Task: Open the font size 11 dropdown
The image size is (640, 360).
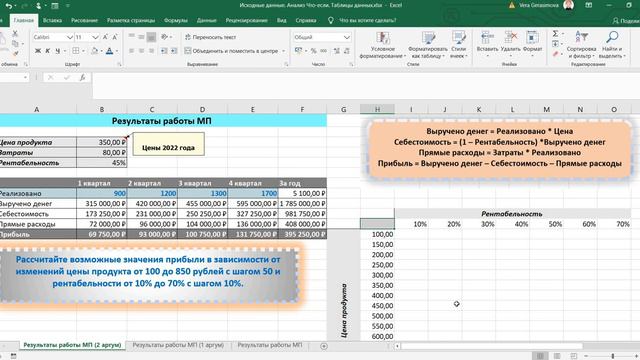Action: [95, 37]
